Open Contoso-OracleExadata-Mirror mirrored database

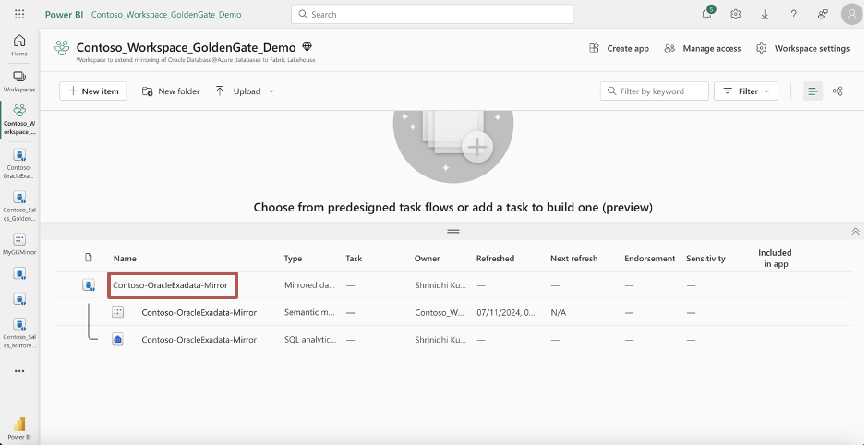coord(171,285)
